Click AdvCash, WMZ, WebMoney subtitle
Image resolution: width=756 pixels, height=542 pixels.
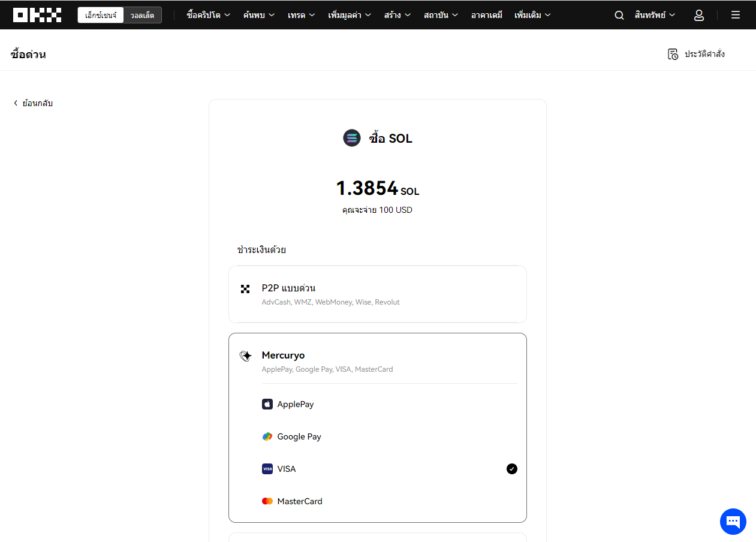click(x=330, y=302)
